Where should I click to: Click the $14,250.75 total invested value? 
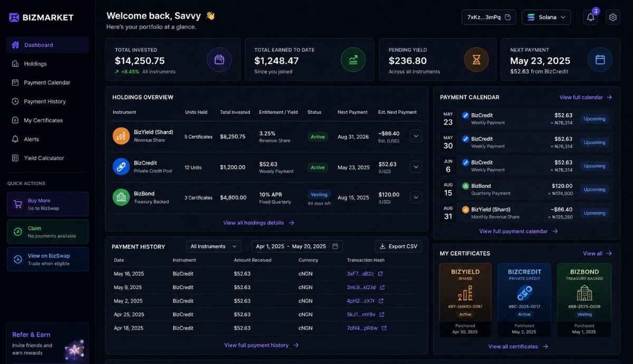(x=140, y=61)
